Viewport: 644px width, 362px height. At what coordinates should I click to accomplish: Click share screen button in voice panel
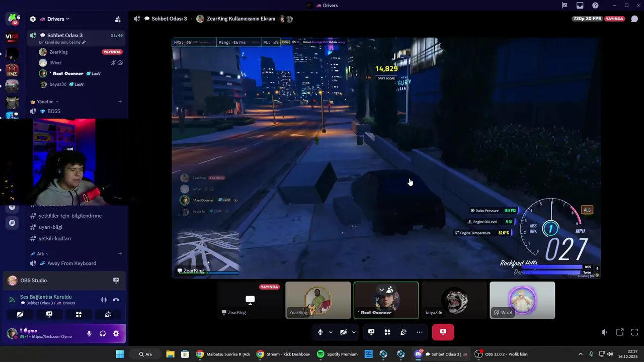point(49,314)
